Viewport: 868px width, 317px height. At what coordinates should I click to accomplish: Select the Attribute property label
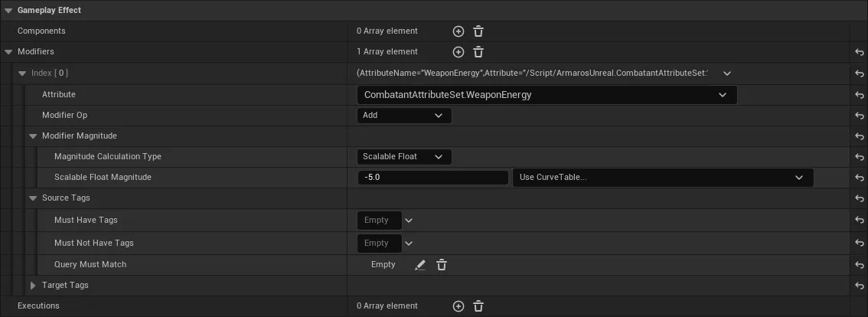(x=59, y=95)
